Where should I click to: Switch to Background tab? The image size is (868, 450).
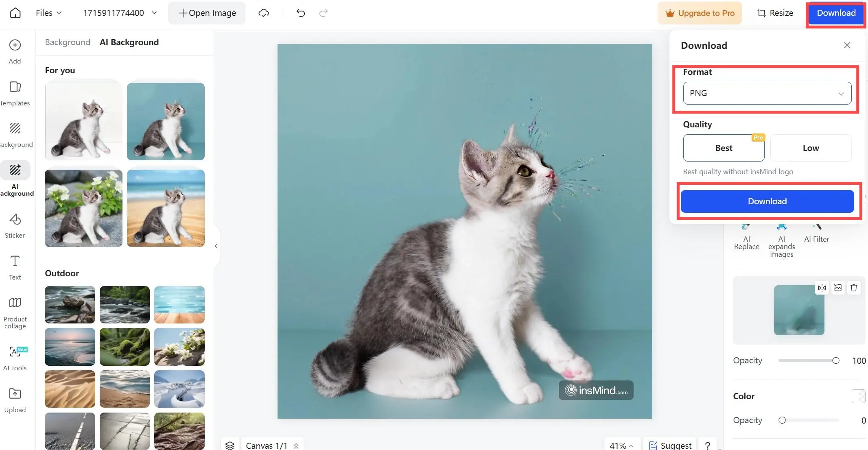[x=68, y=42]
